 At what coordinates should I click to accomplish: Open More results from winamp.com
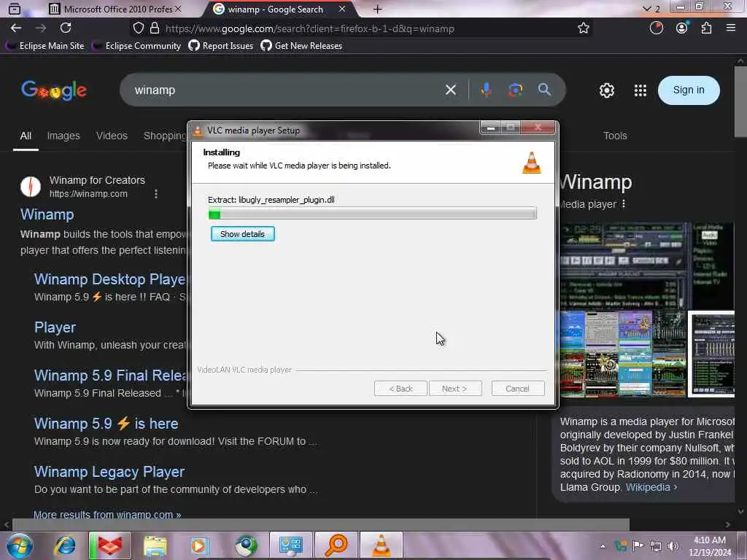(x=107, y=514)
